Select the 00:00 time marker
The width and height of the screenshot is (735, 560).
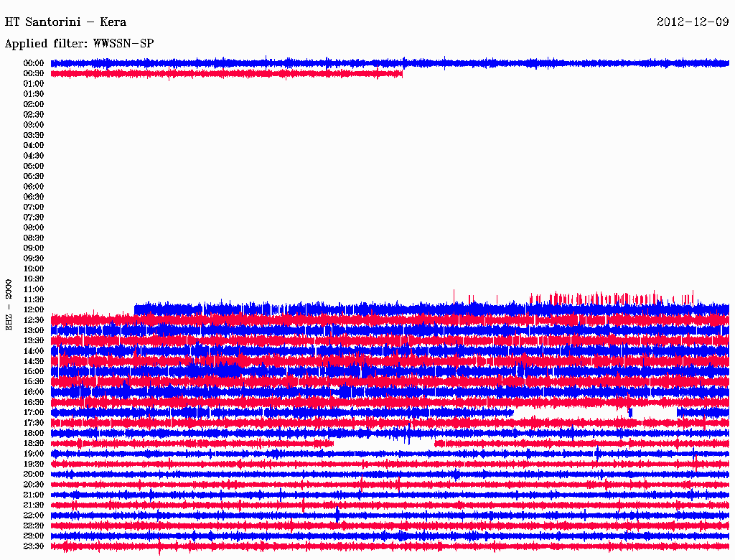34,63
